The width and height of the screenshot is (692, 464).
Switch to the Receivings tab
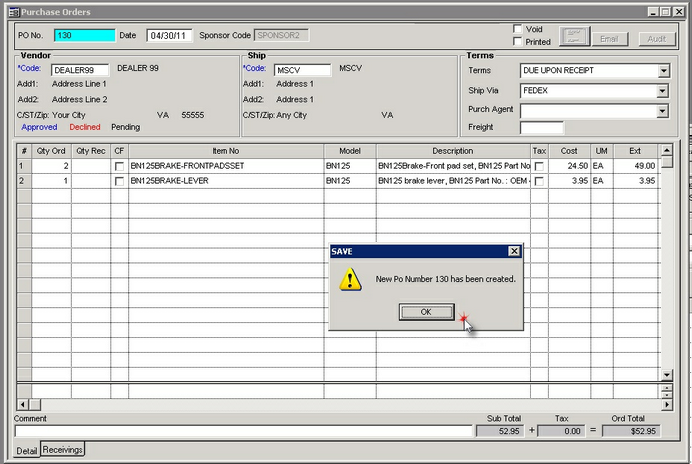(62, 451)
